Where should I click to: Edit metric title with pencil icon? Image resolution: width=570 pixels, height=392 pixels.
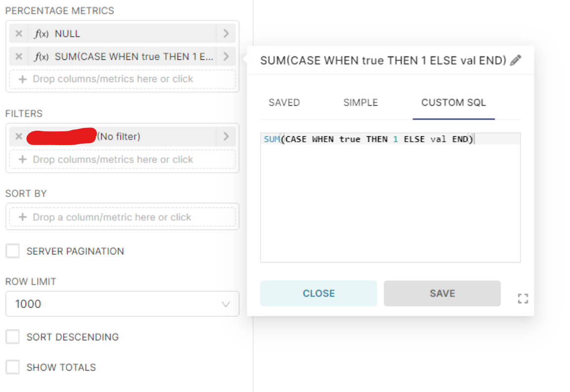(x=516, y=60)
